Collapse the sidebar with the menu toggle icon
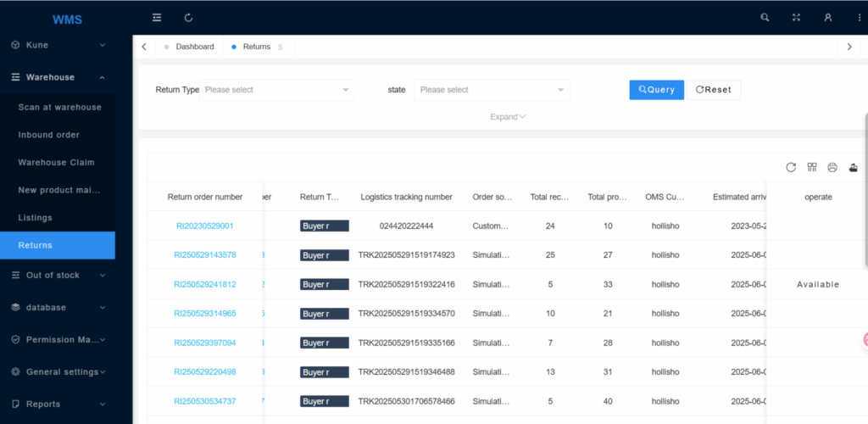This screenshot has width=868, height=424. tap(157, 17)
